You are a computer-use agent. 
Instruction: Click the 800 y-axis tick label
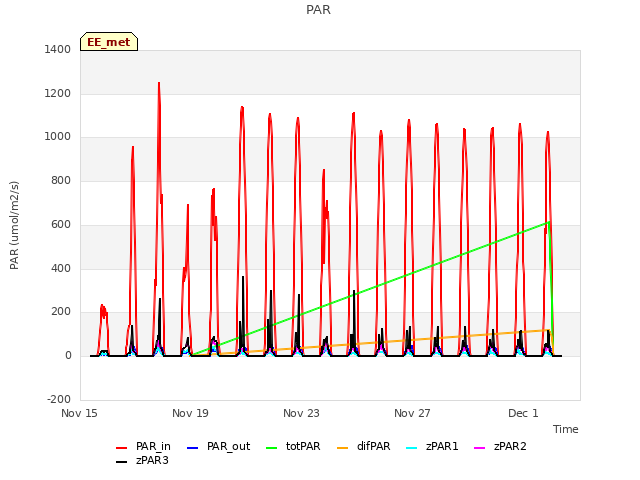click(61, 180)
